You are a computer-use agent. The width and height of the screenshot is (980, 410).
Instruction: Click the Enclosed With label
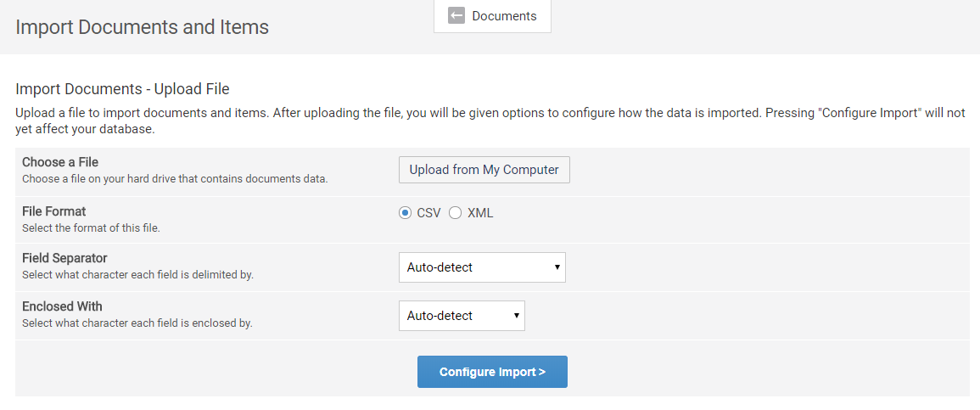pyautogui.click(x=62, y=306)
